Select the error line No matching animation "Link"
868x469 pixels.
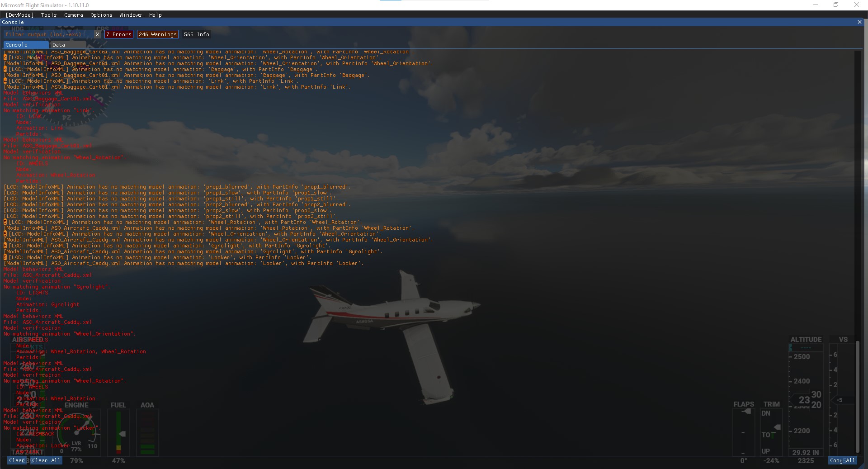48,110
